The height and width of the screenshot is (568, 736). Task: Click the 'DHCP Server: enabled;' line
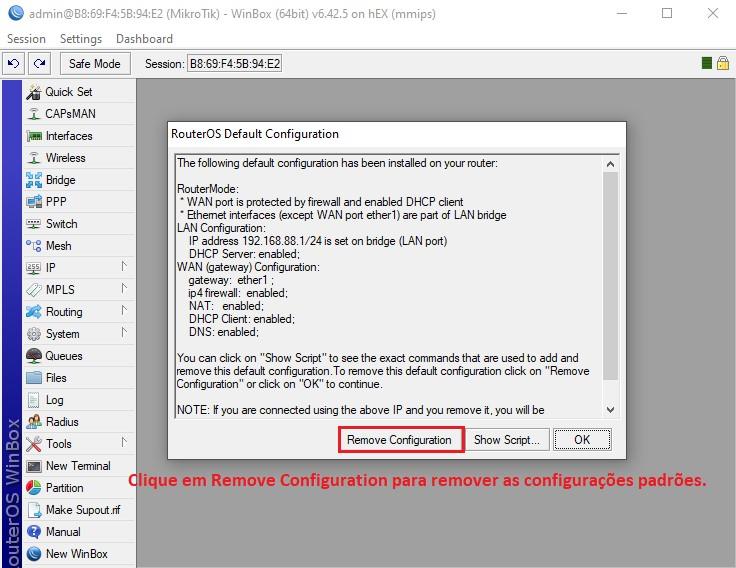click(x=244, y=254)
